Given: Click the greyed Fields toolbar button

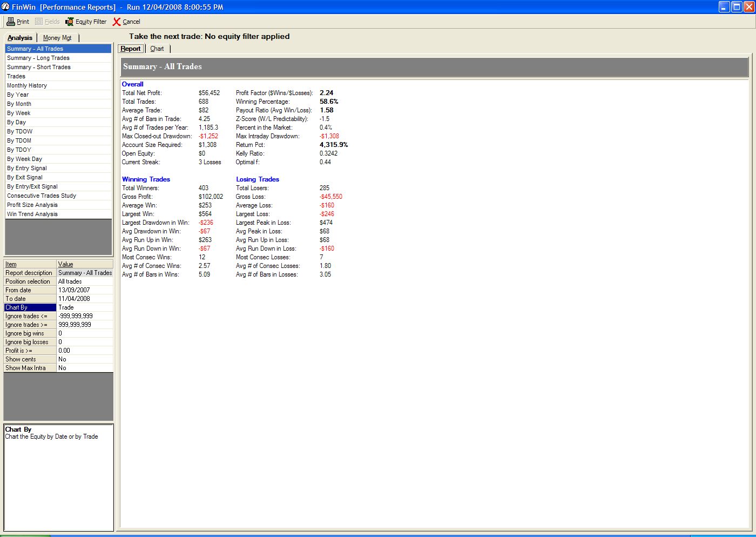Looking at the screenshot, I should coord(48,22).
